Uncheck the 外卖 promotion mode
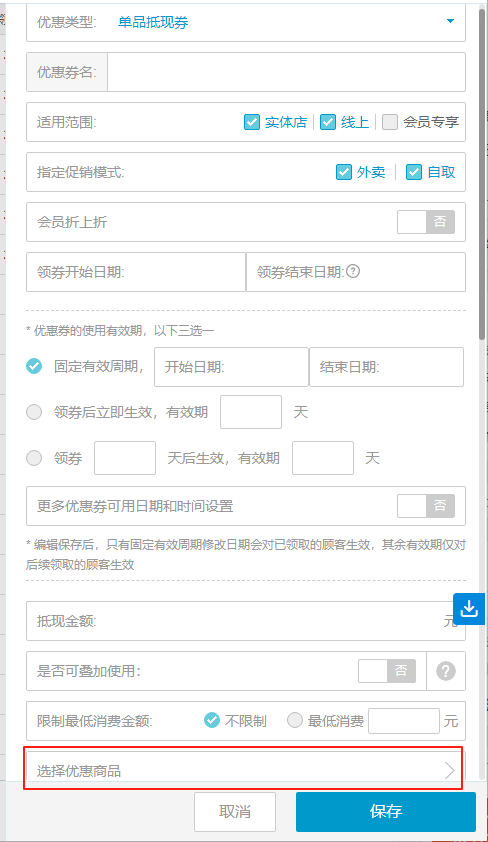Screen dimensions: 488x842 pyautogui.click(x=344, y=172)
